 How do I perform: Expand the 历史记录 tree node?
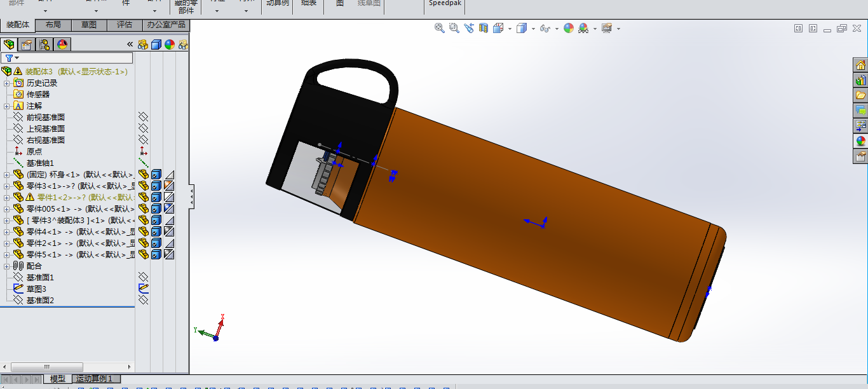point(7,83)
